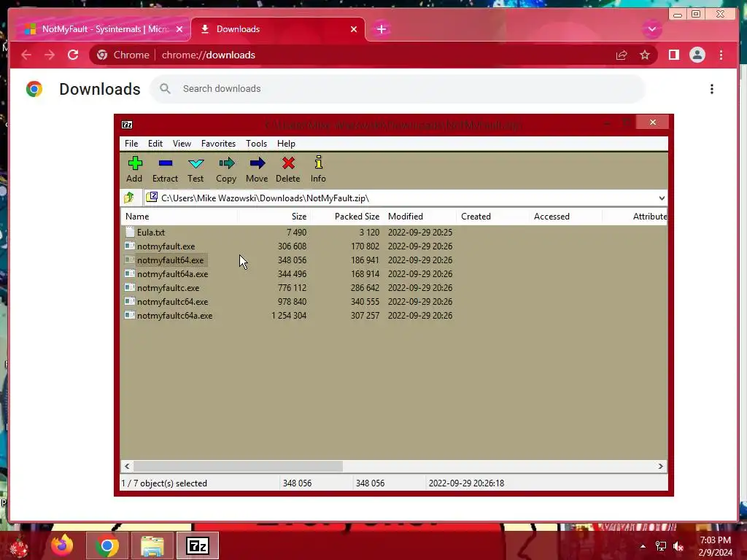This screenshot has width=747, height=560.
Task: Run the Test archive tool
Action: coord(196,169)
